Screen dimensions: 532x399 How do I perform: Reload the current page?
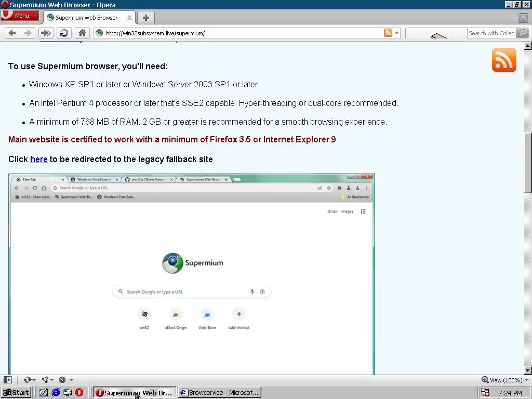[64, 33]
